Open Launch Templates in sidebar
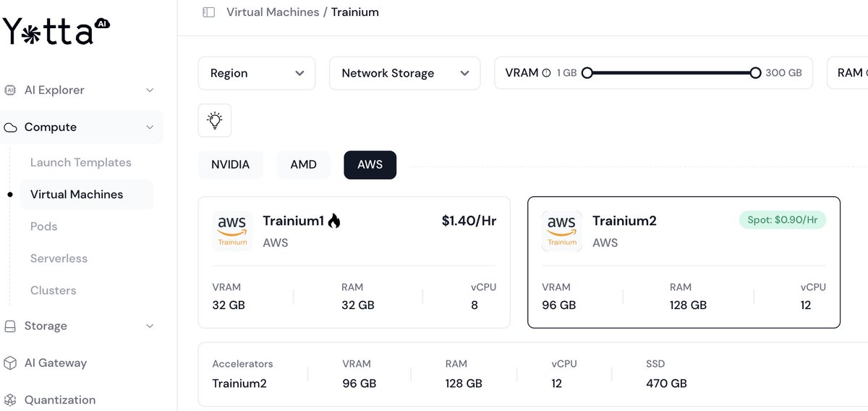This screenshot has width=868, height=411. (81, 163)
